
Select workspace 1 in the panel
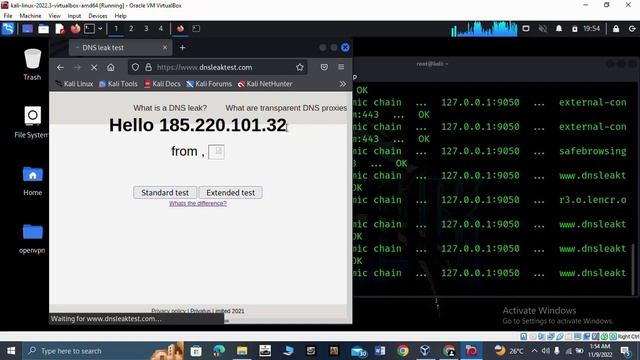pyautogui.click(x=116, y=29)
